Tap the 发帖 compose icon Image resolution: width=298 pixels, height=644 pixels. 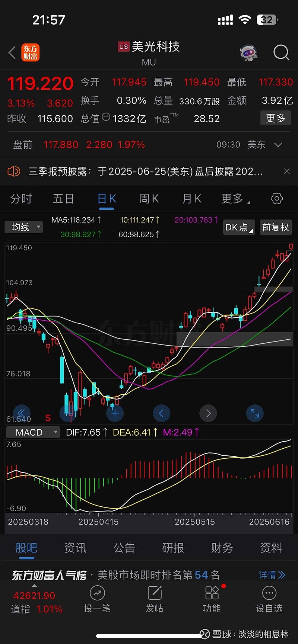click(x=155, y=593)
